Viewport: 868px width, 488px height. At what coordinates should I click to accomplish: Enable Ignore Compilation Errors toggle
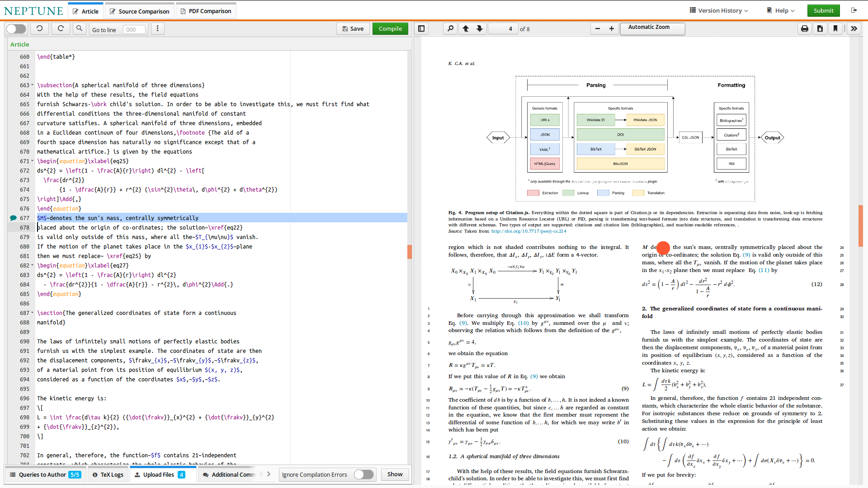click(x=363, y=474)
